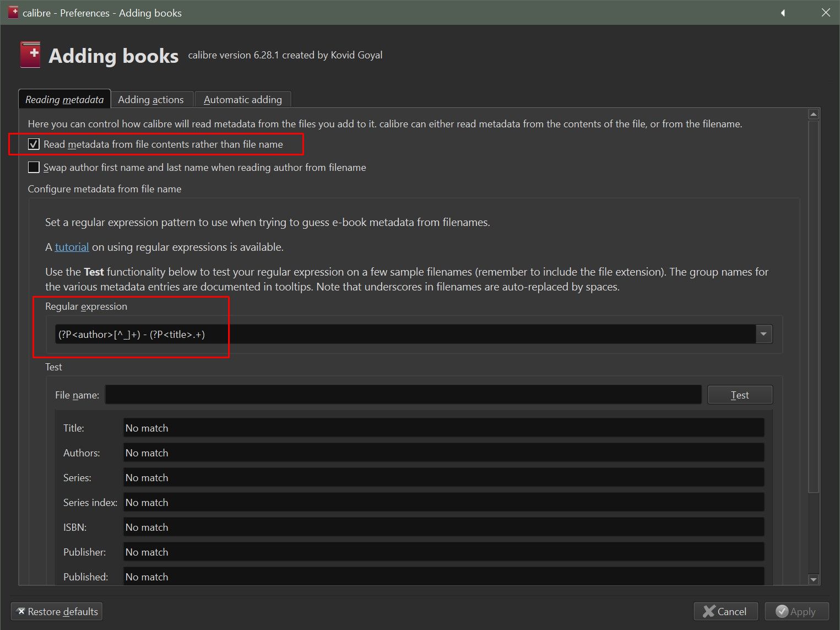
Task: Cancel the preferences changes
Action: 725,612
